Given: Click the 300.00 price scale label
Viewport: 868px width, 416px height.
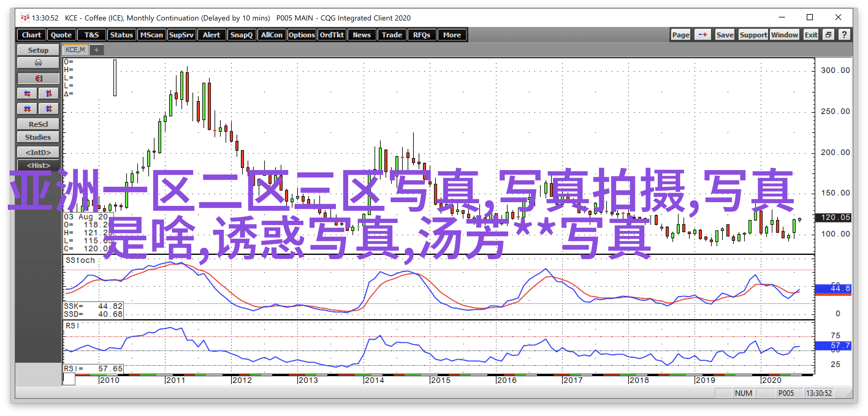Looking at the screenshot, I should pyautogui.click(x=835, y=70).
